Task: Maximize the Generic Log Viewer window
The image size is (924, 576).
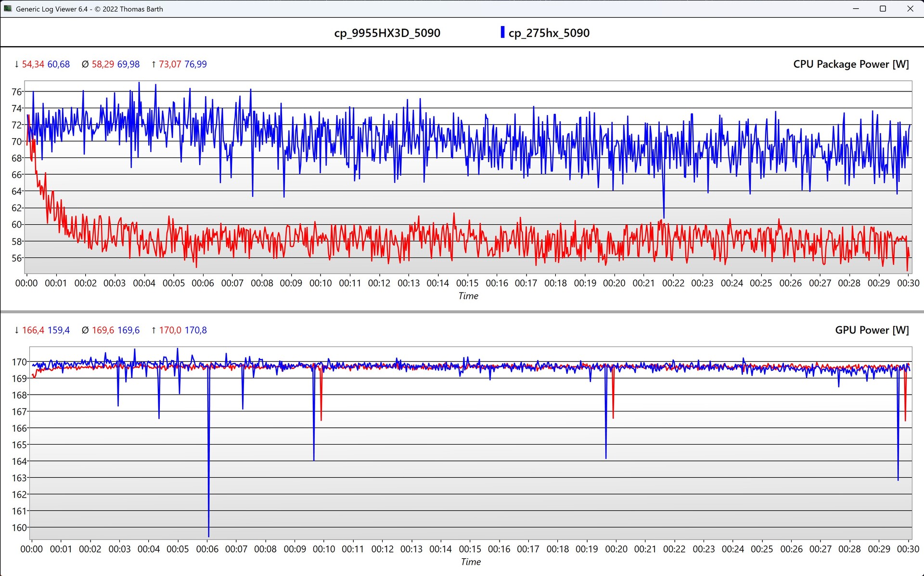Action: (x=883, y=9)
